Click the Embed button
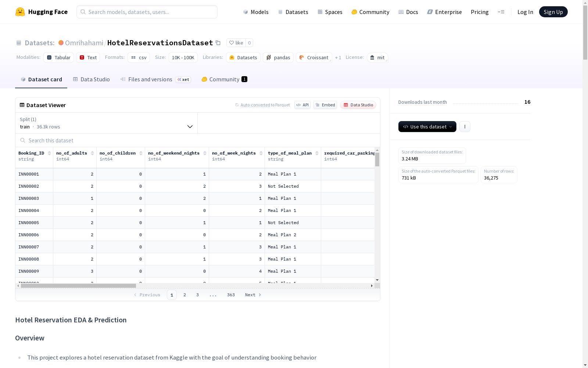588x368 pixels. coord(325,105)
